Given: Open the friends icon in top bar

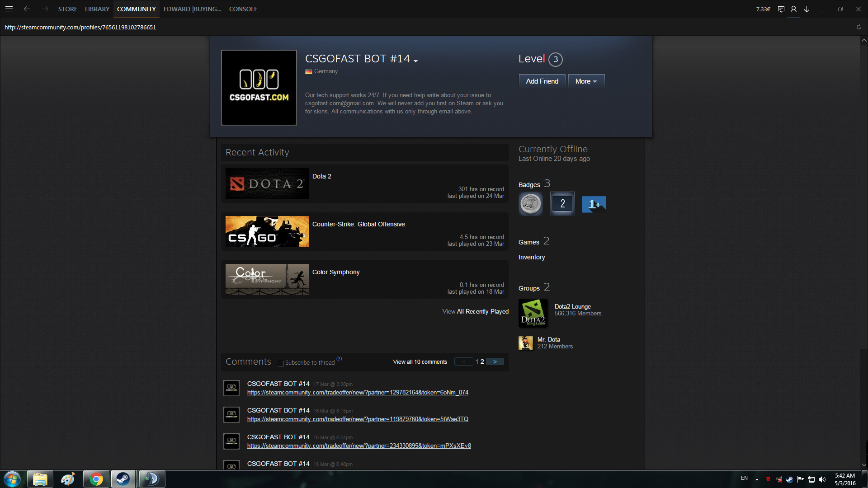Looking at the screenshot, I should [793, 9].
